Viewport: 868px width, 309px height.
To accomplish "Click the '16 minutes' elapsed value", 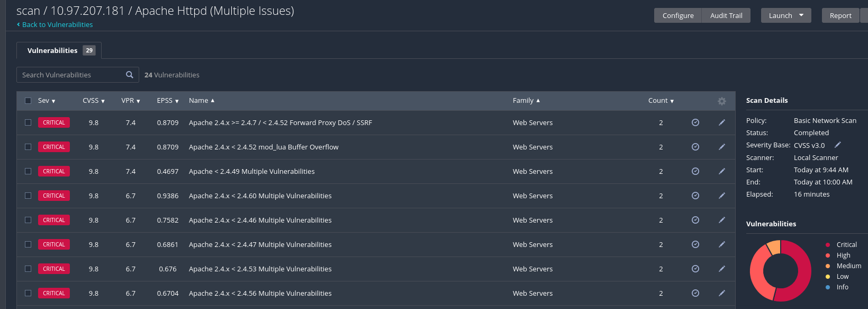I will pos(812,194).
